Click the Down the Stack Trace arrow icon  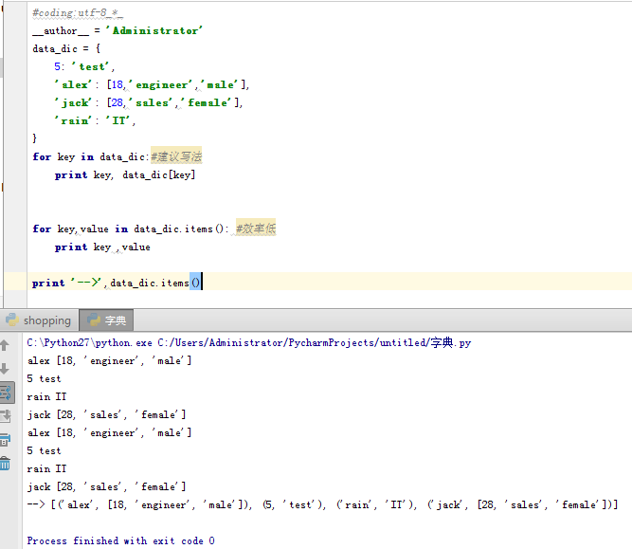[4, 368]
